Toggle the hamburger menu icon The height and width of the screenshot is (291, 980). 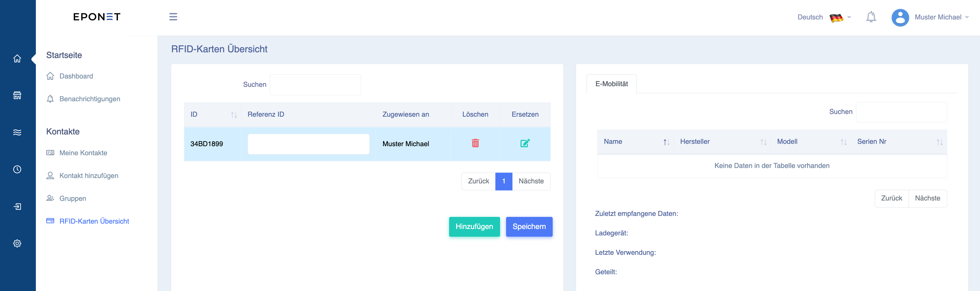pos(173,17)
